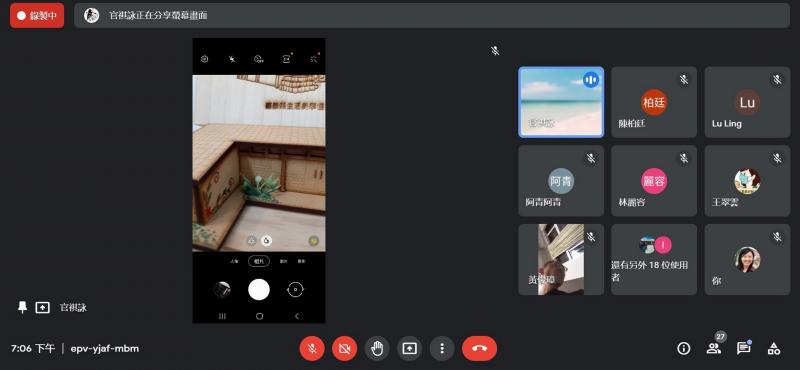Toggle the microphone mute button
Image resolution: width=800 pixels, height=370 pixels.
pyautogui.click(x=312, y=349)
